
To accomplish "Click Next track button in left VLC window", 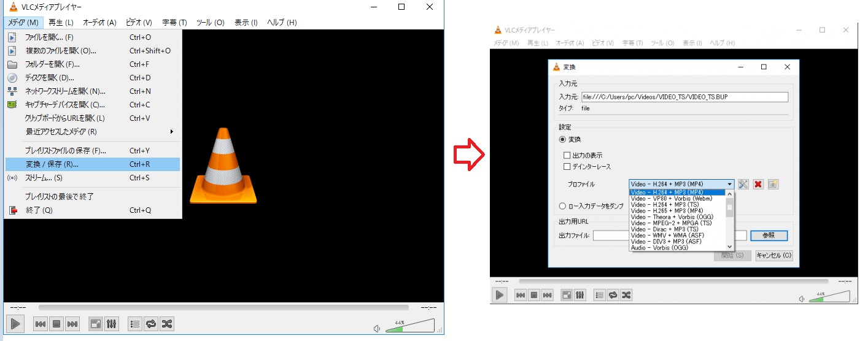I will pyautogui.click(x=72, y=324).
